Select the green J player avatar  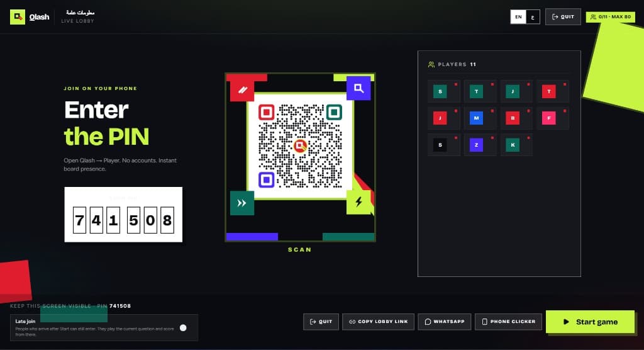[x=512, y=91]
